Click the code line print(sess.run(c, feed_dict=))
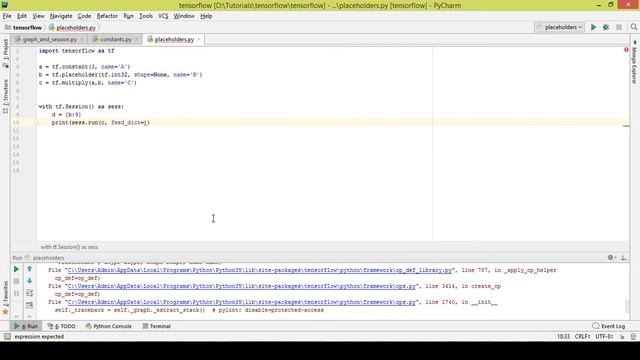Image resolution: width=640 pixels, height=360 pixels. click(101, 122)
